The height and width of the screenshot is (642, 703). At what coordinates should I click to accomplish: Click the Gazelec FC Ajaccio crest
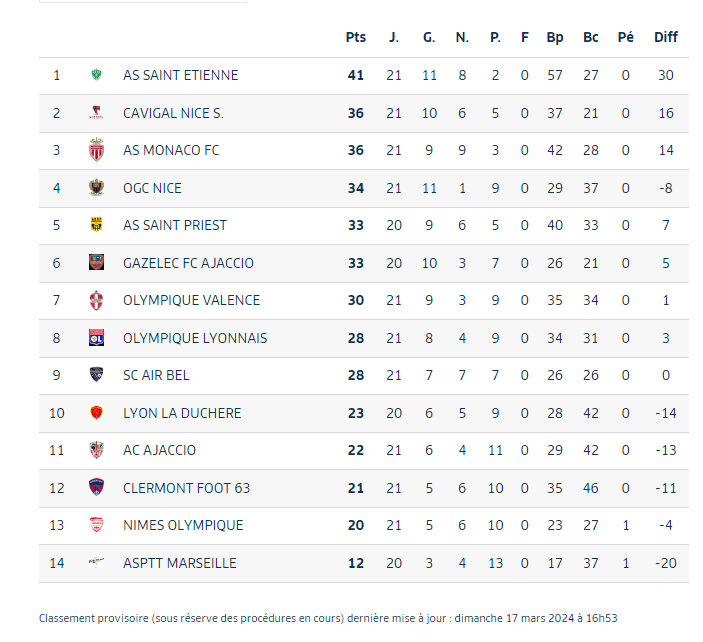click(x=96, y=263)
